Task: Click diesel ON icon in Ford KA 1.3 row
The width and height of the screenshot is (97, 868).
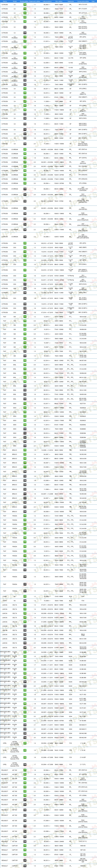Action: [25, 601]
